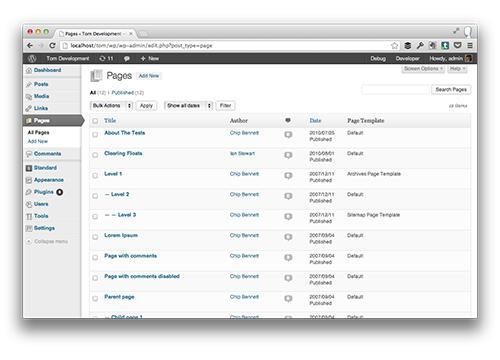Click the Filter button
Screen dimensions: 500x360
(226, 106)
